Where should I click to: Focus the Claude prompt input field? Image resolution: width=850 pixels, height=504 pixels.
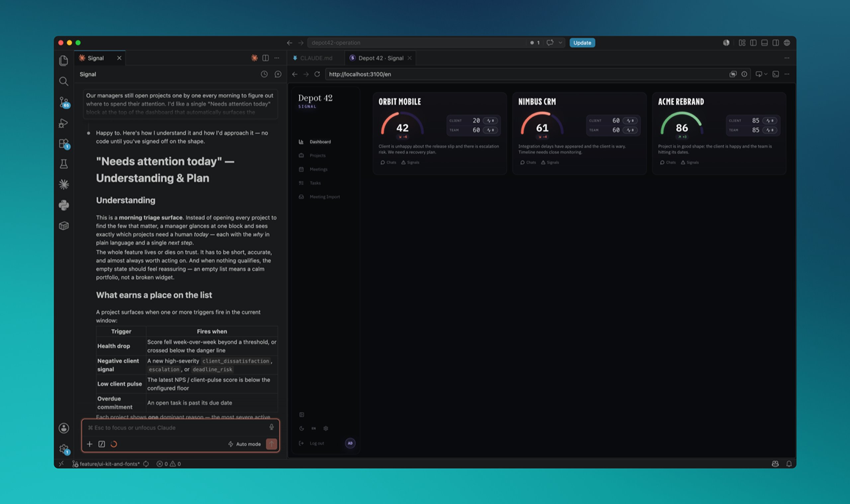click(177, 428)
